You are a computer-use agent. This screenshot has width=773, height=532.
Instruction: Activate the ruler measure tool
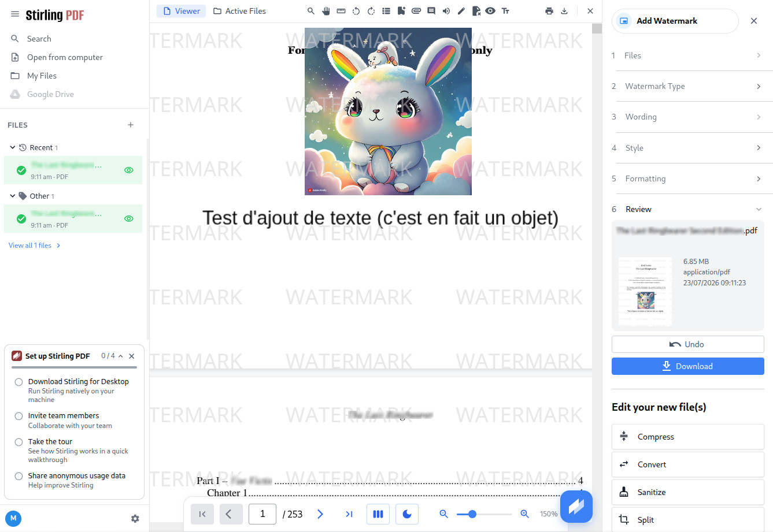point(341,11)
